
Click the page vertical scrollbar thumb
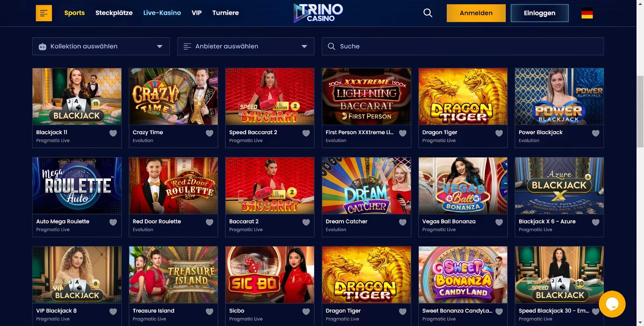pyautogui.click(x=640, y=112)
